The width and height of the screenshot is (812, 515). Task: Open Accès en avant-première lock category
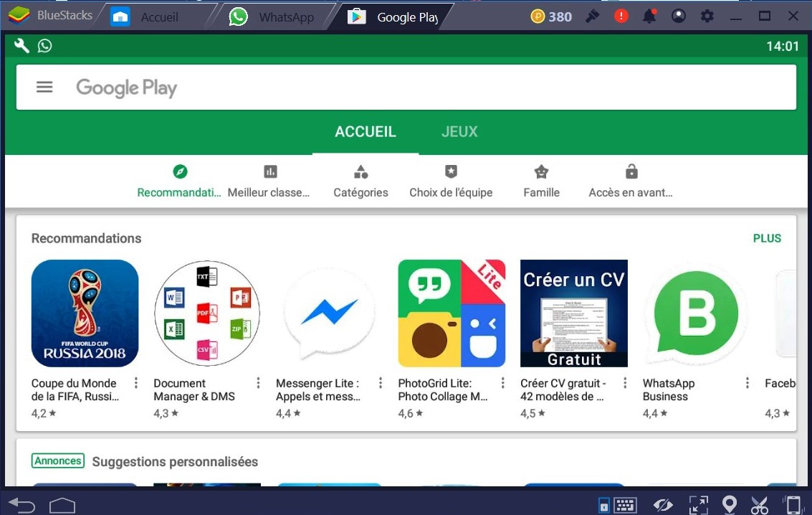click(x=631, y=181)
